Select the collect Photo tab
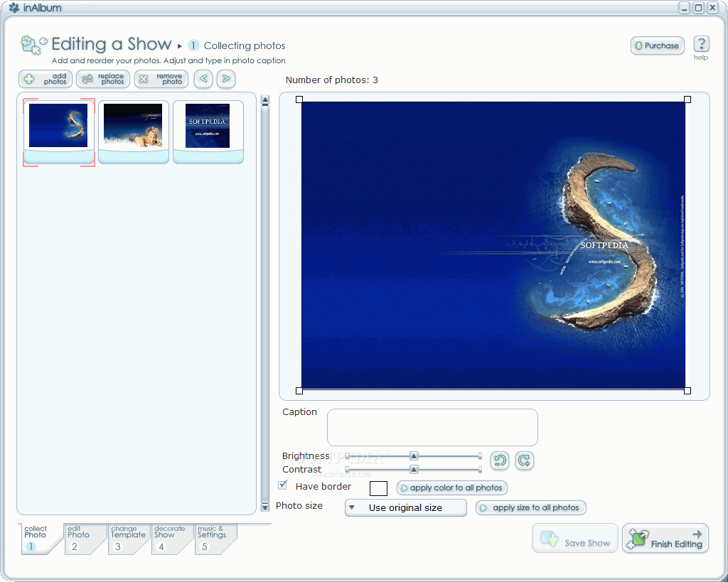Screen dimensions: 728x582 (x=41, y=539)
